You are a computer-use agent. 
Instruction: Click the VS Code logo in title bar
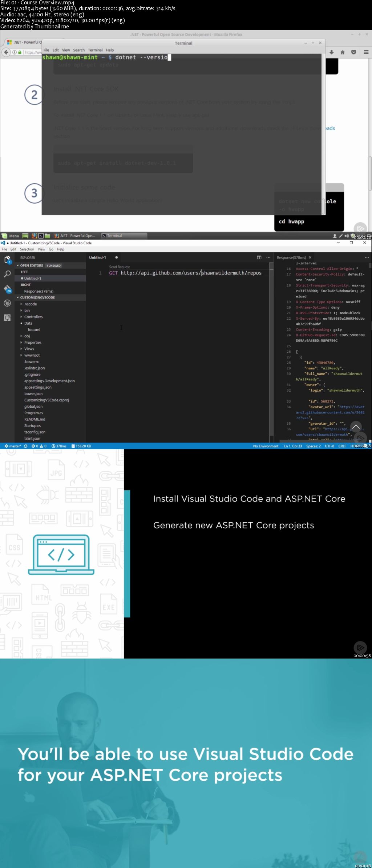tap(3, 243)
